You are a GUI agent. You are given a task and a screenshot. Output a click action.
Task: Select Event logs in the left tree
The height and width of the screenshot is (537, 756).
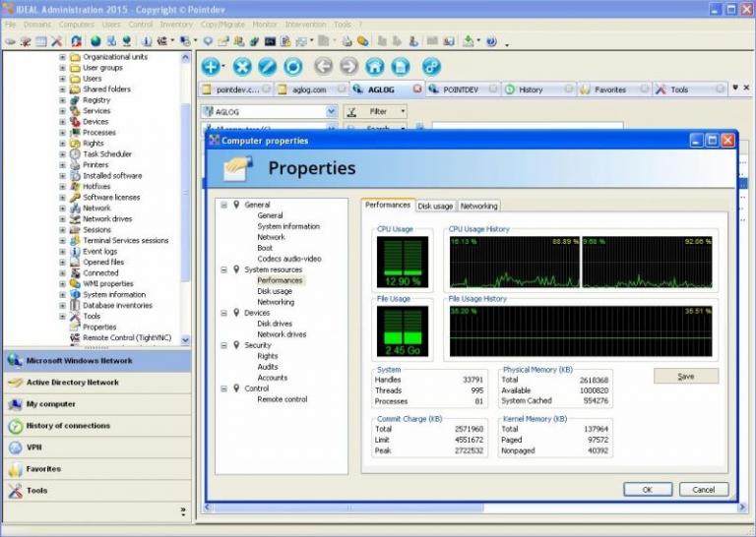tap(99, 252)
